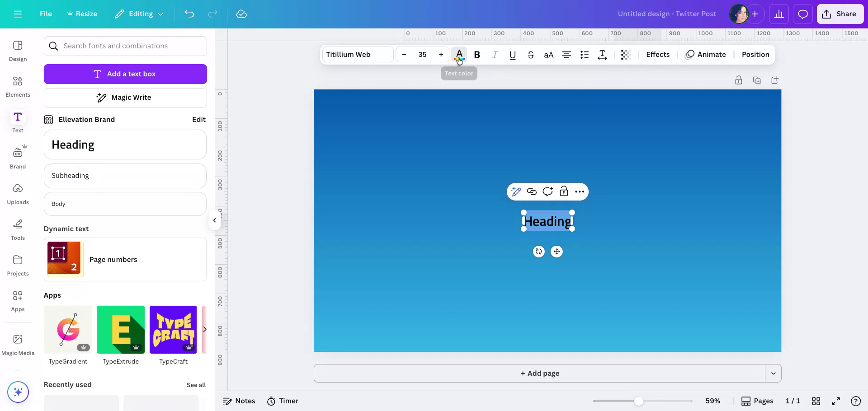Toggle italic formatting

[495, 54]
